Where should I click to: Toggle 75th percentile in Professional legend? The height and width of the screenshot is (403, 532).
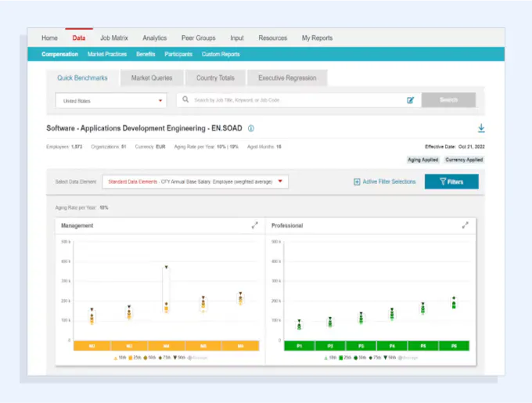pos(376,358)
